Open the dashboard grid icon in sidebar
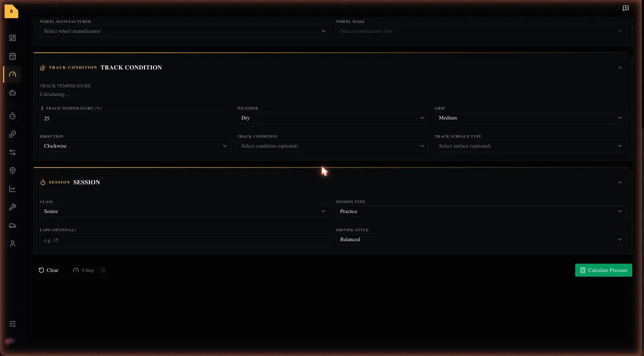Image resolution: width=644 pixels, height=356 pixels. [x=12, y=38]
